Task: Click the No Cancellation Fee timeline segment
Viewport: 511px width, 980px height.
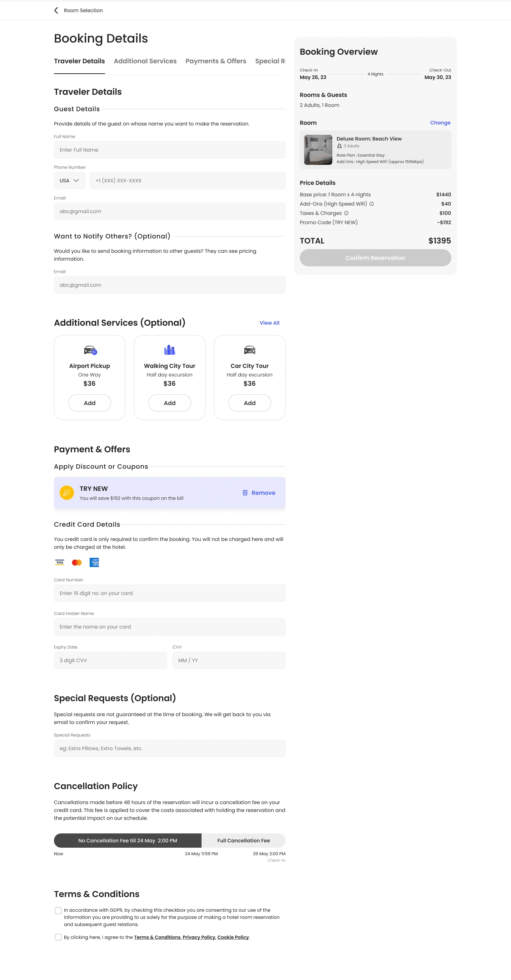Action: (x=128, y=841)
